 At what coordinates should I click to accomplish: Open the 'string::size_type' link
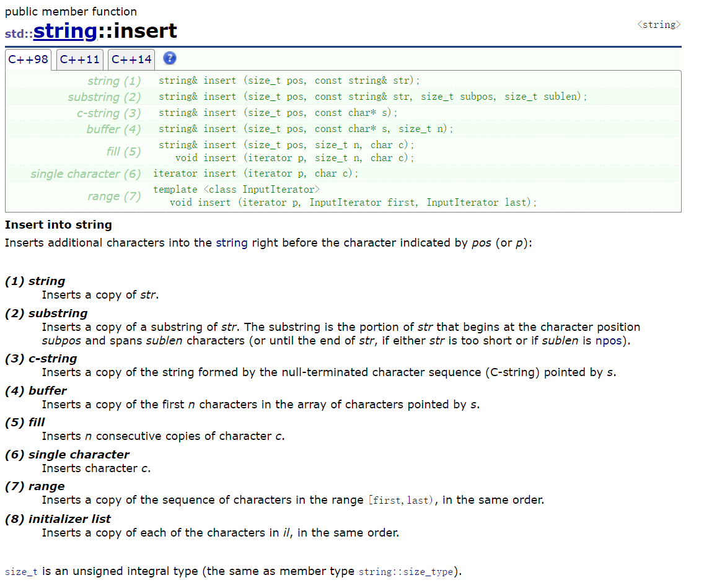(406, 571)
